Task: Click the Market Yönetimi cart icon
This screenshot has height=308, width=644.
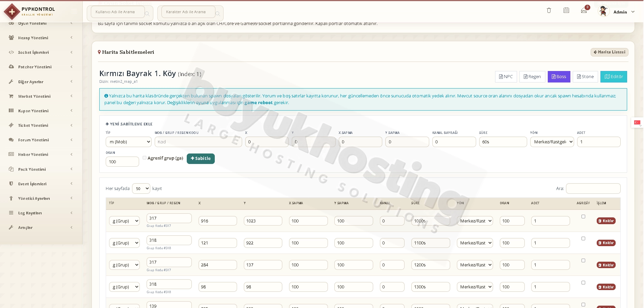Action: click(x=11, y=96)
